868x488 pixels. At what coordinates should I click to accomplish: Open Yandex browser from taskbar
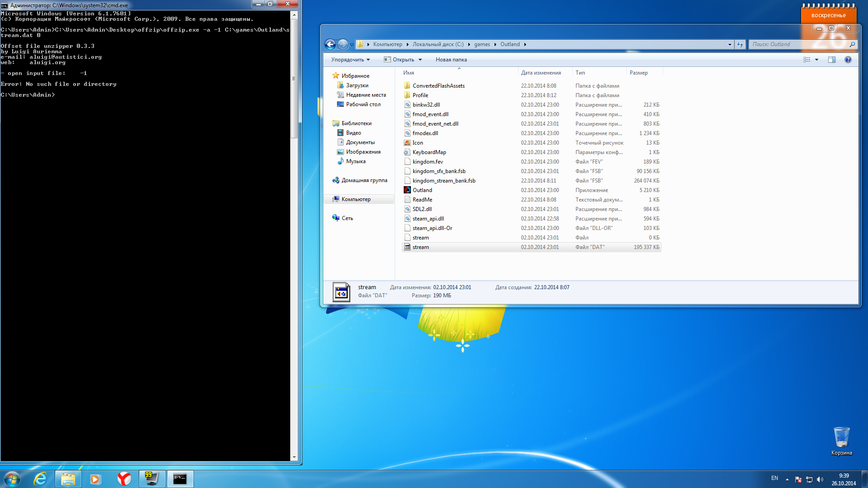[x=124, y=479]
